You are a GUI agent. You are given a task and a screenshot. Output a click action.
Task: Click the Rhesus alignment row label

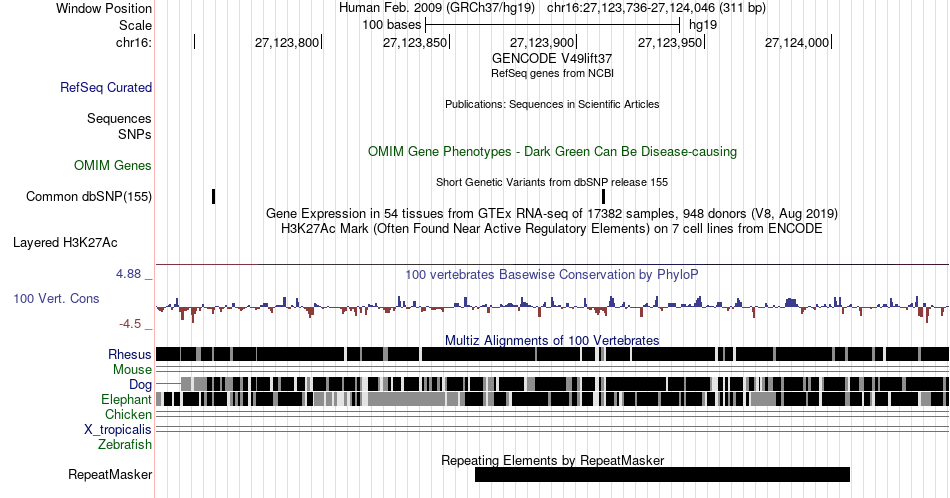130,354
